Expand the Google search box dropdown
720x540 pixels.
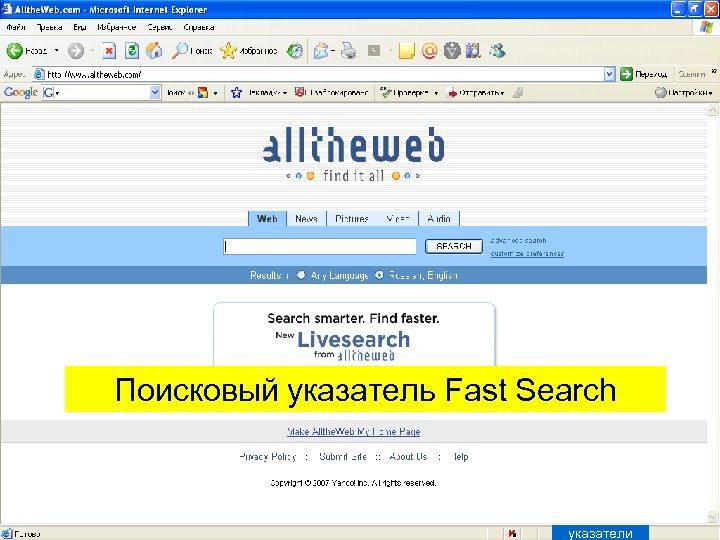click(155, 92)
